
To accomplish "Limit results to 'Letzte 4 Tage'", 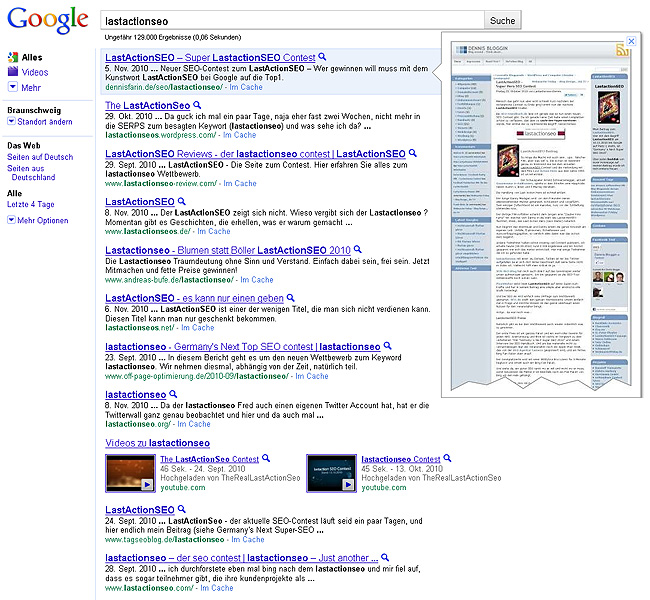I will tap(31, 204).
